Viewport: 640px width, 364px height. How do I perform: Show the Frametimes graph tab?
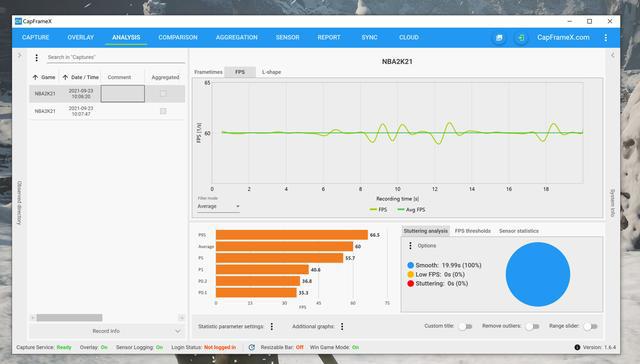[x=208, y=72]
